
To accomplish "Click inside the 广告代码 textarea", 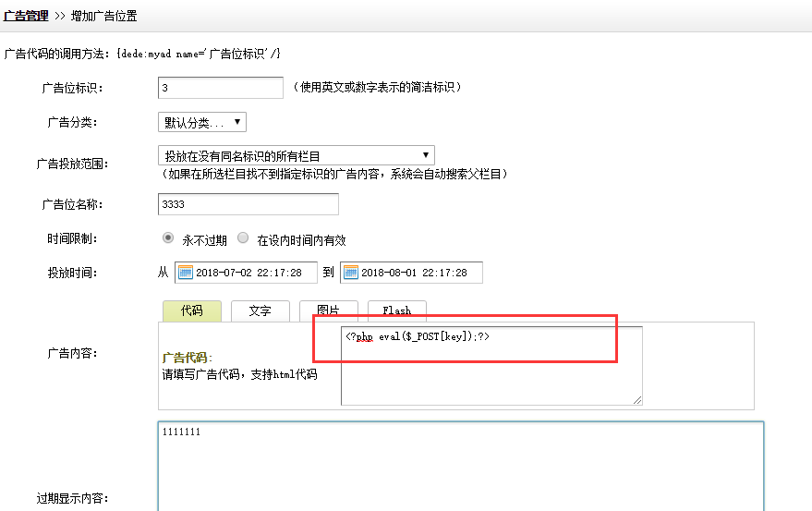I will click(x=491, y=366).
